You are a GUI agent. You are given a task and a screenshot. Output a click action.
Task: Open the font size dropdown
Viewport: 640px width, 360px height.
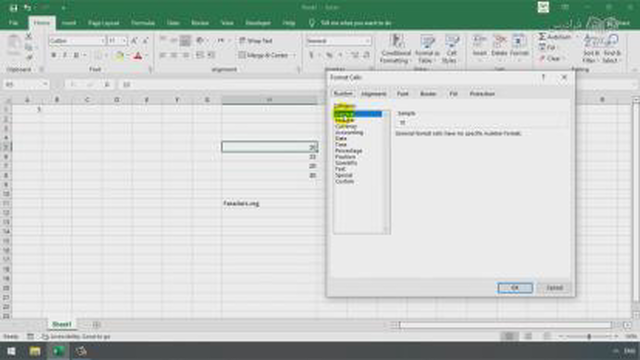click(124, 40)
